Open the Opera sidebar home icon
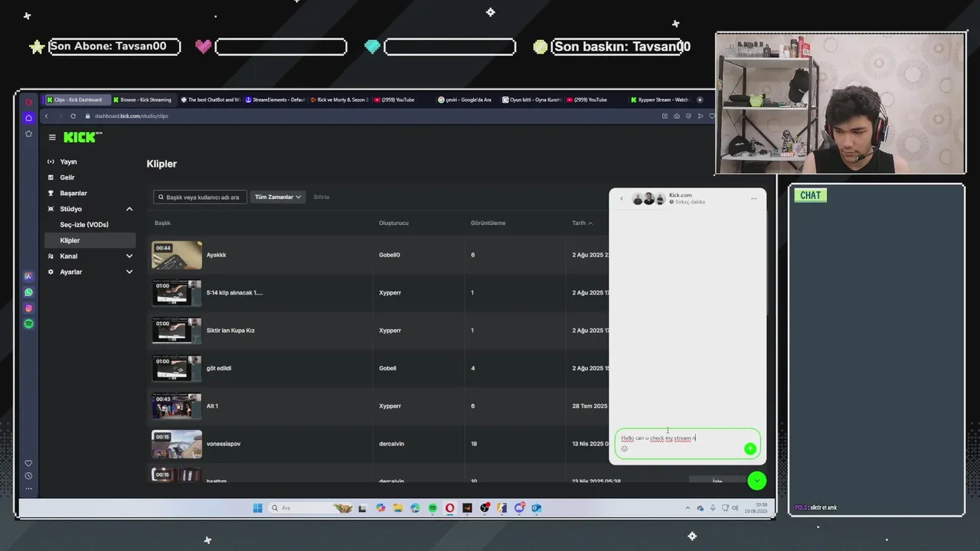This screenshot has width=980, height=551. (x=28, y=118)
